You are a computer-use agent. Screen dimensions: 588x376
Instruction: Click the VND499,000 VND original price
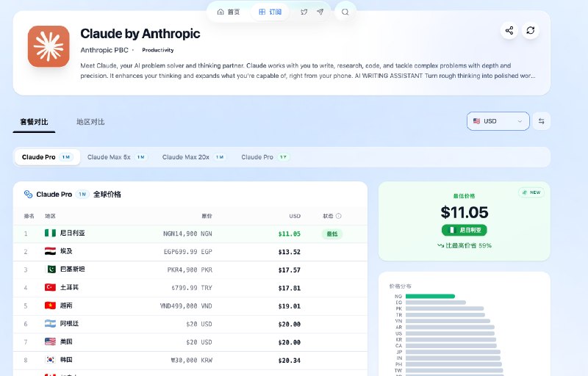point(186,306)
